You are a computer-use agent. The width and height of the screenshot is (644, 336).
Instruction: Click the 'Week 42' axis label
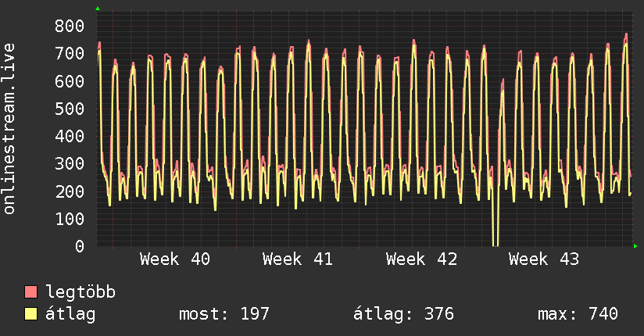421,259
